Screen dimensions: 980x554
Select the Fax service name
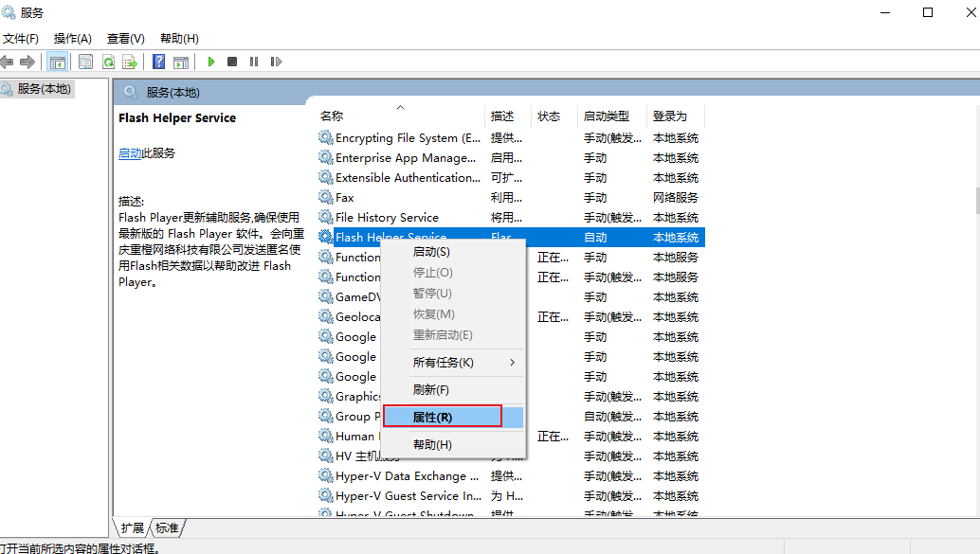click(x=344, y=197)
